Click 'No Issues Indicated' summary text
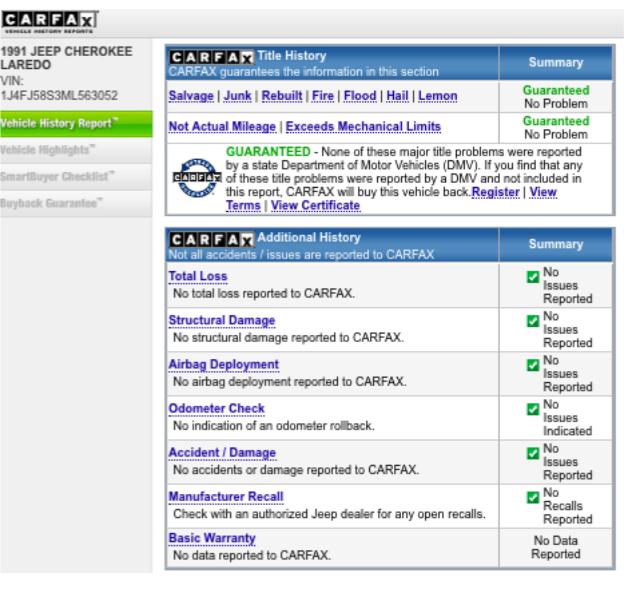 click(x=568, y=418)
